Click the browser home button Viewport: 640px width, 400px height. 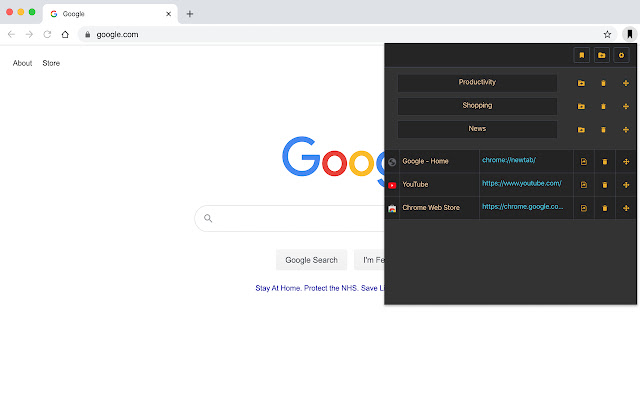coord(65,34)
